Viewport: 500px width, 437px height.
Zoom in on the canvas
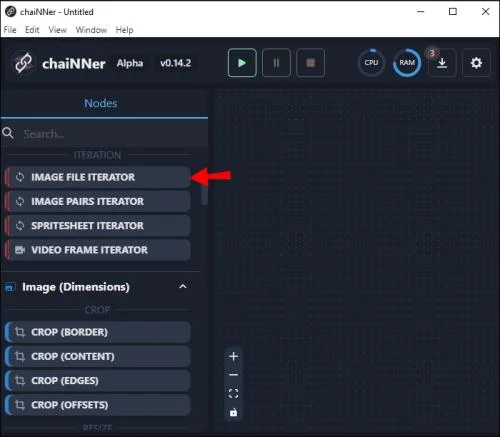234,357
